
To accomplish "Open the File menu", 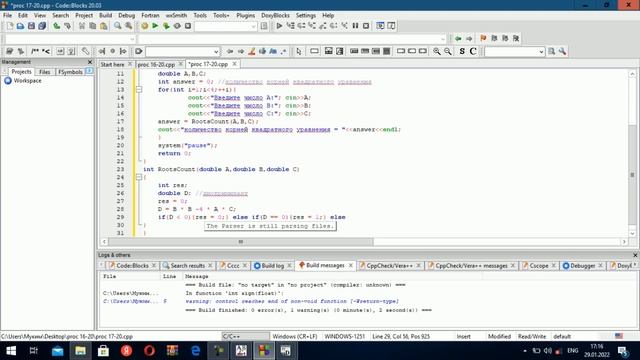I will [7, 15].
